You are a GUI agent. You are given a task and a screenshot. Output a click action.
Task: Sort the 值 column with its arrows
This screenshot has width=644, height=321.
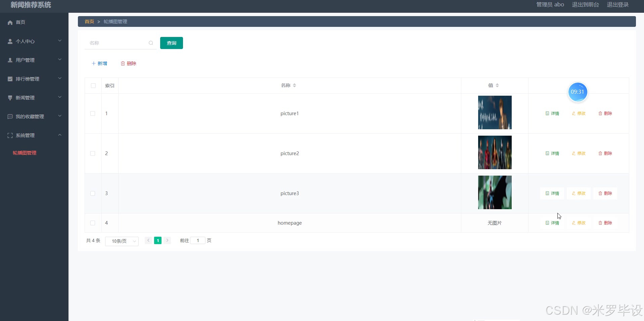[x=497, y=85]
